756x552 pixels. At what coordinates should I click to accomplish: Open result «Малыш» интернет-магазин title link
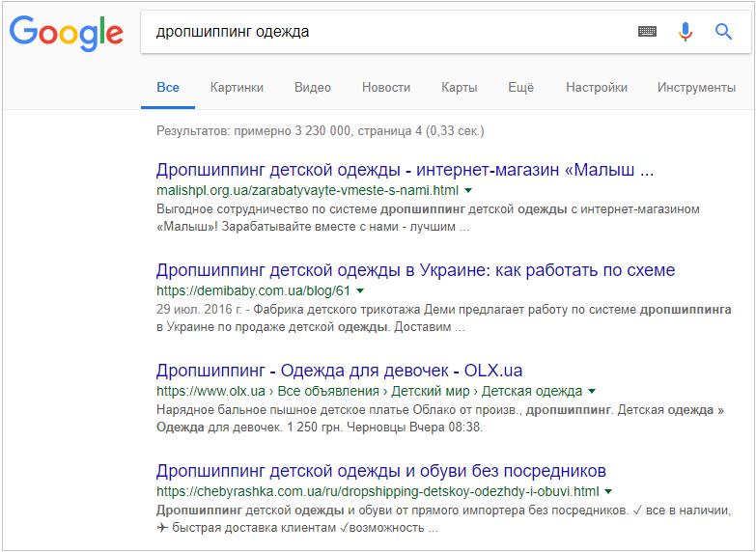405,170
